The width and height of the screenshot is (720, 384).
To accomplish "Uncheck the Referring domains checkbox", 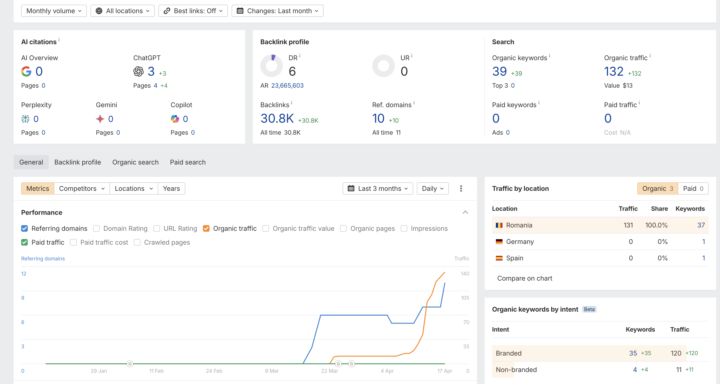I will click(x=24, y=228).
